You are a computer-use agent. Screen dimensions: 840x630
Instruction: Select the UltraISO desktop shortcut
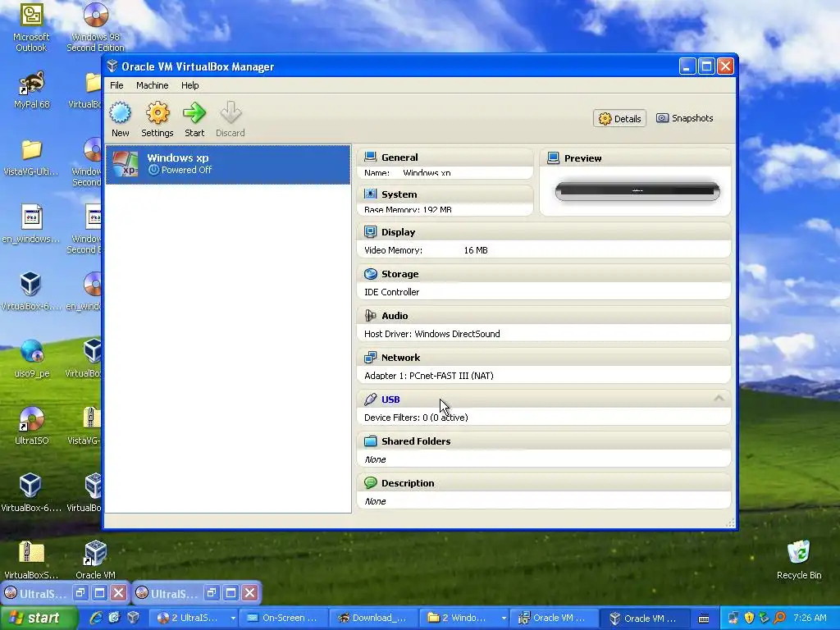click(x=31, y=419)
